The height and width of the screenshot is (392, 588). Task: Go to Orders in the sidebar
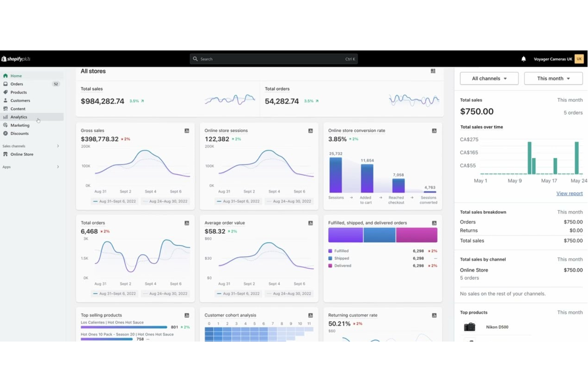coord(16,84)
